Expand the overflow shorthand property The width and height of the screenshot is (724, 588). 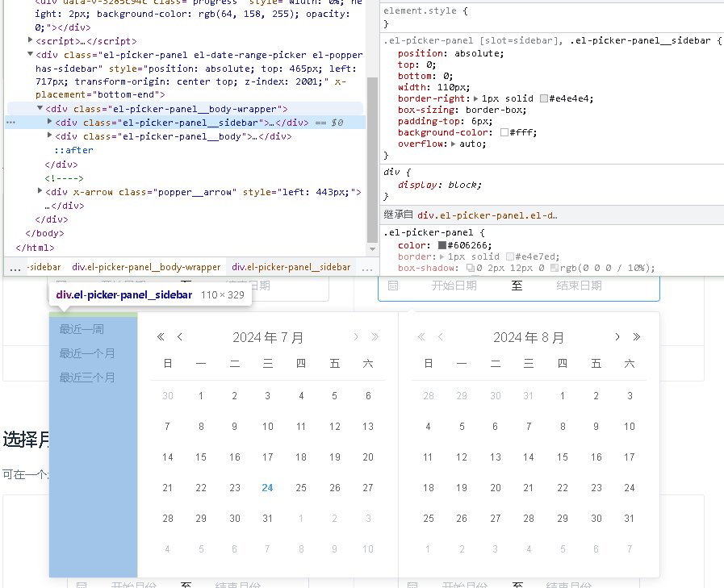[453, 144]
